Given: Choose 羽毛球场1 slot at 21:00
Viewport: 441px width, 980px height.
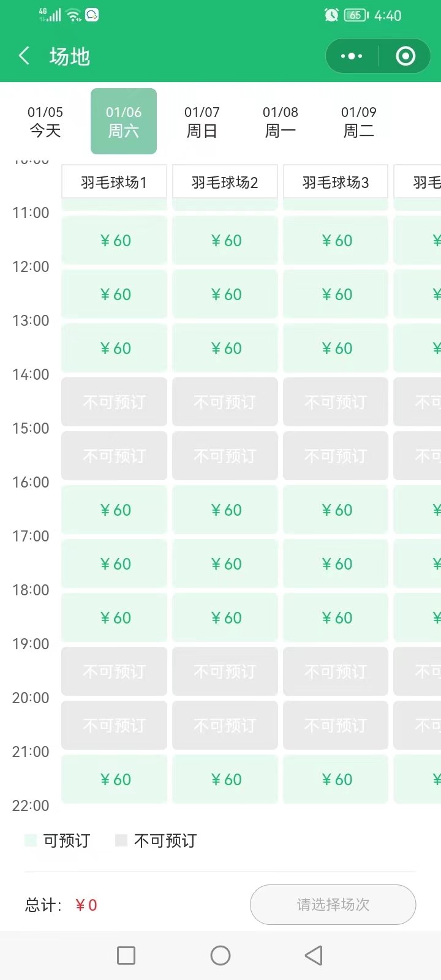Looking at the screenshot, I should point(115,780).
